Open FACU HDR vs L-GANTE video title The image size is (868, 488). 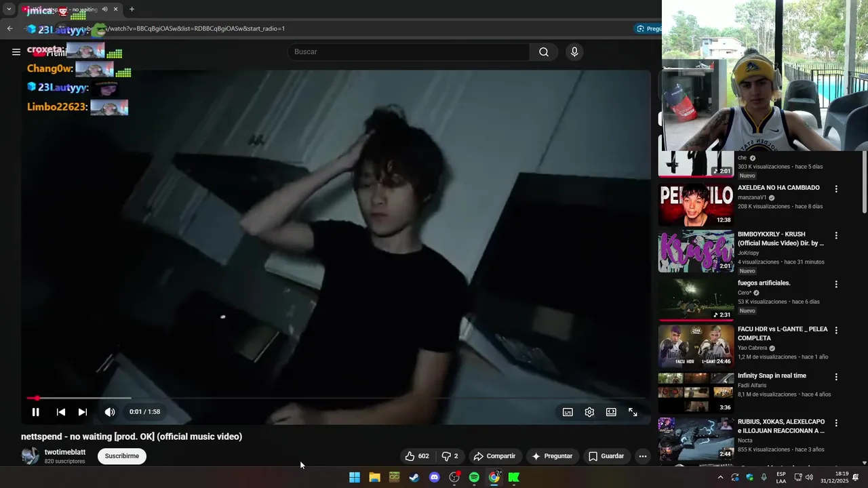783,333
